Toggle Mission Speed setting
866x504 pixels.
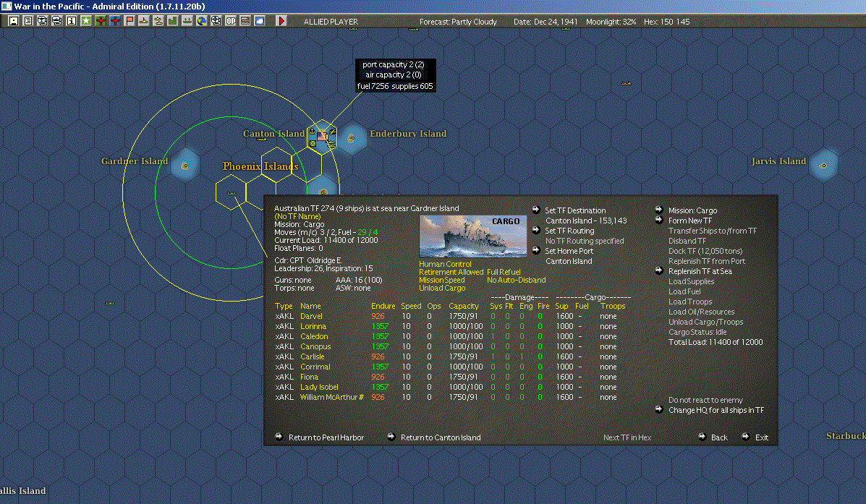coord(442,280)
